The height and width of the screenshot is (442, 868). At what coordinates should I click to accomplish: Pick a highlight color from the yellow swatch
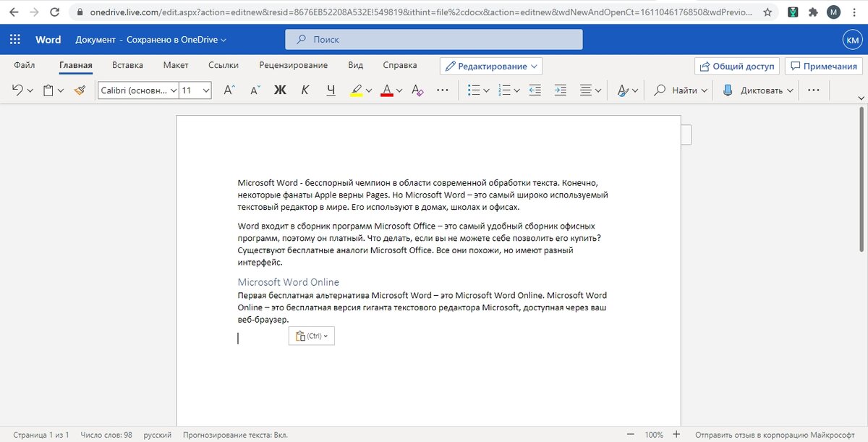(357, 90)
